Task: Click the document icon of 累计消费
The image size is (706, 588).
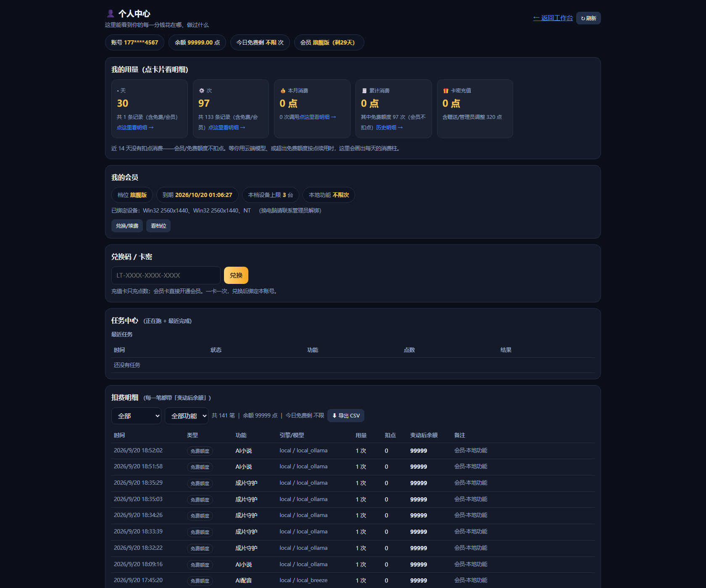Action: click(x=364, y=91)
